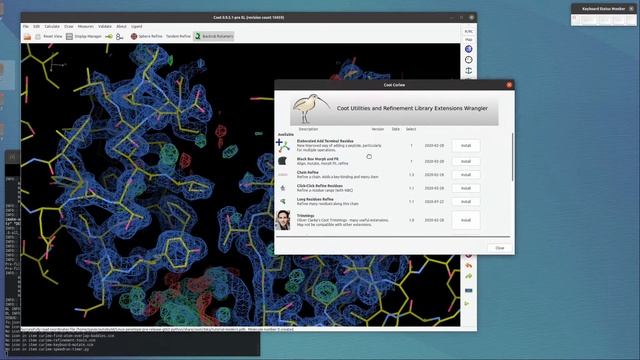Screen dimensions: 640x360
Task: Close the Keyboard Status Monitor window
Action: pos(631,9)
